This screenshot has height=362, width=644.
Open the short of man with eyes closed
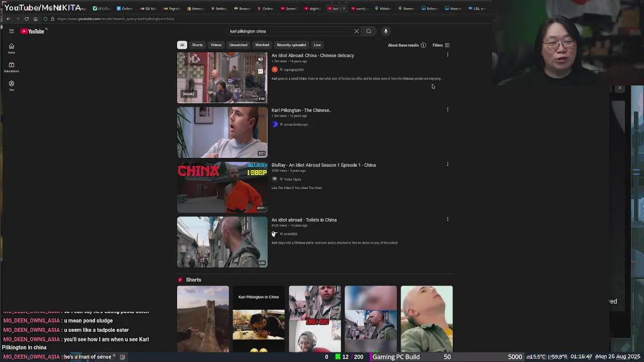(x=427, y=319)
